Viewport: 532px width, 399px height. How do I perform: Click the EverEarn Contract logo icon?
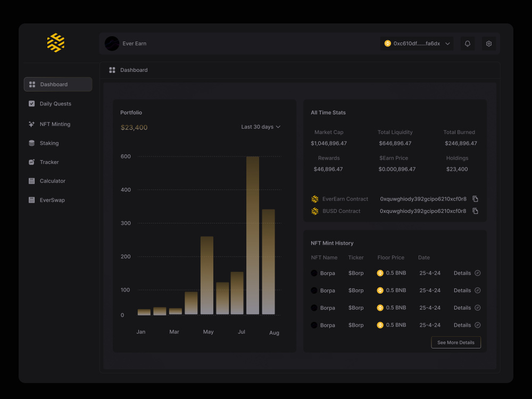[x=315, y=199]
